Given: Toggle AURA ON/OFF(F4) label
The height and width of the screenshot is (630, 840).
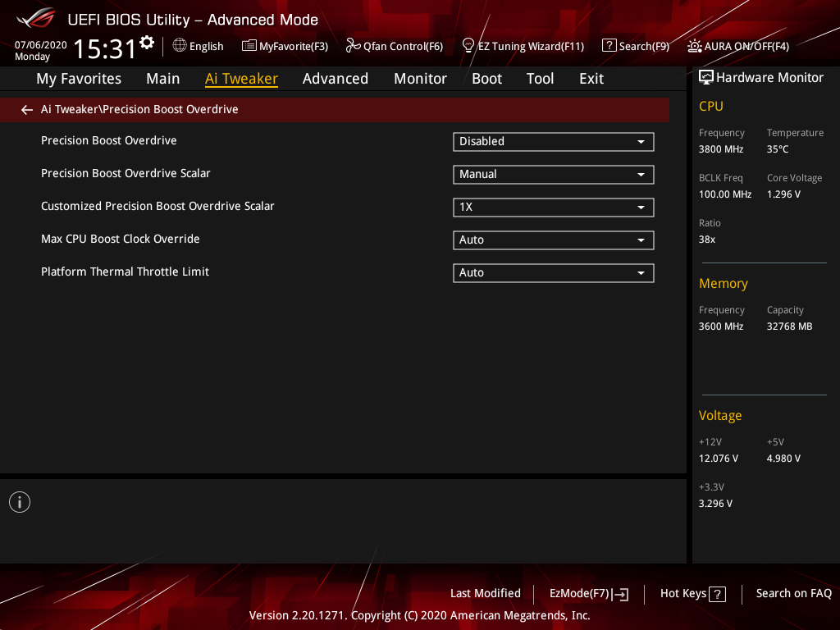Looking at the screenshot, I should click(746, 47).
